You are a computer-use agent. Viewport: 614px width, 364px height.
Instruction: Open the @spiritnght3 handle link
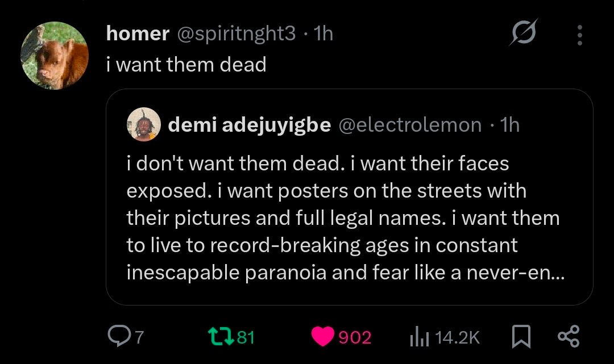point(237,34)
